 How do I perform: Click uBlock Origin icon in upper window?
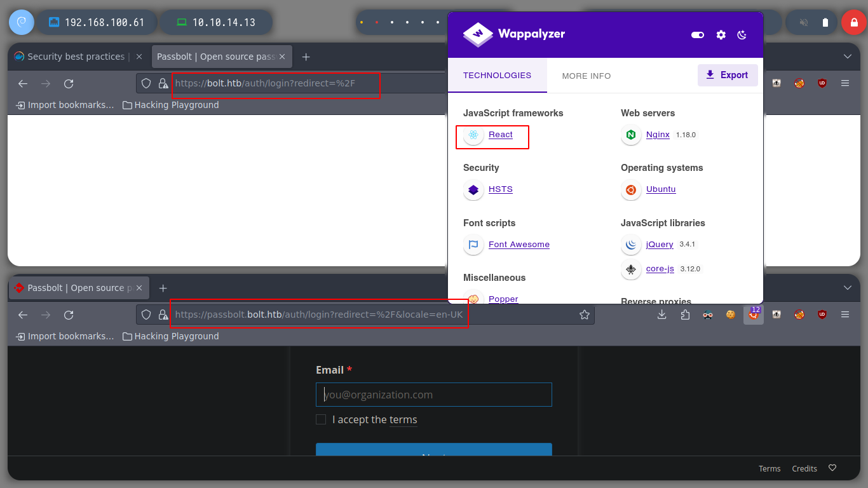pyautogui.click(x=822, y=83)
